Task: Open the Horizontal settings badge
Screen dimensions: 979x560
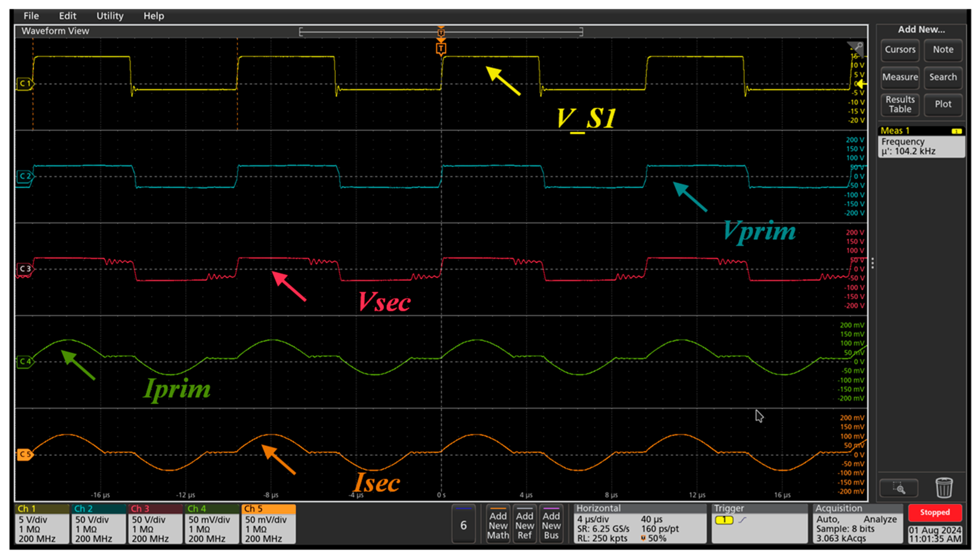Action: tap(640, 524)
